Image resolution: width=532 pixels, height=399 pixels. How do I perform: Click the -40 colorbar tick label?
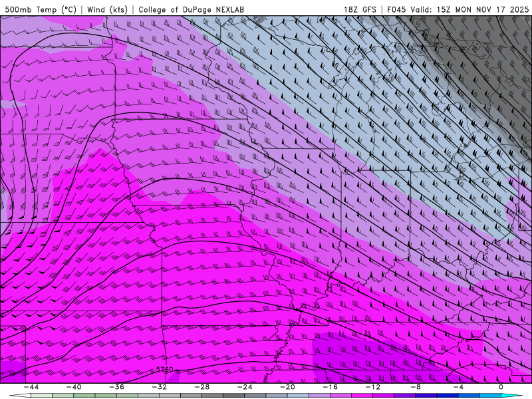pyautogui.click(x=74, y=387)
